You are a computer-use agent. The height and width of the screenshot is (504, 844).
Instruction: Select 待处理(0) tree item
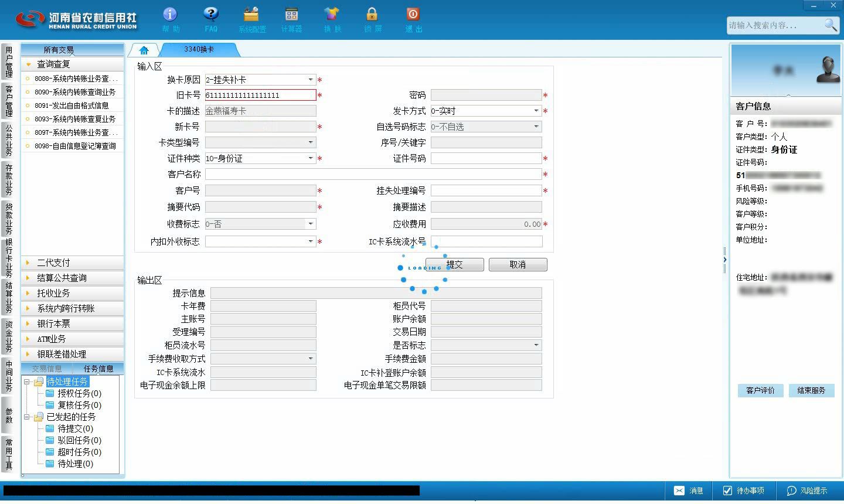[x=75, y=464]
